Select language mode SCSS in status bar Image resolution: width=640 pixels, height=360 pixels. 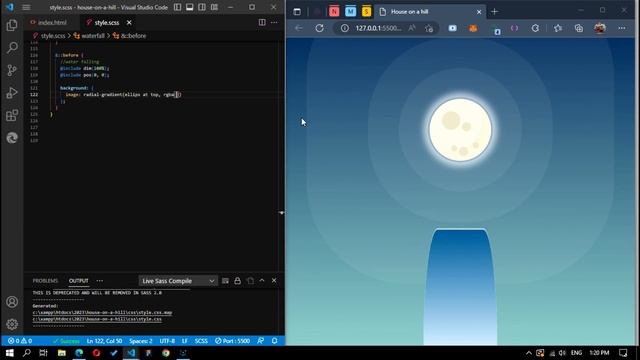tap(201, 341)
